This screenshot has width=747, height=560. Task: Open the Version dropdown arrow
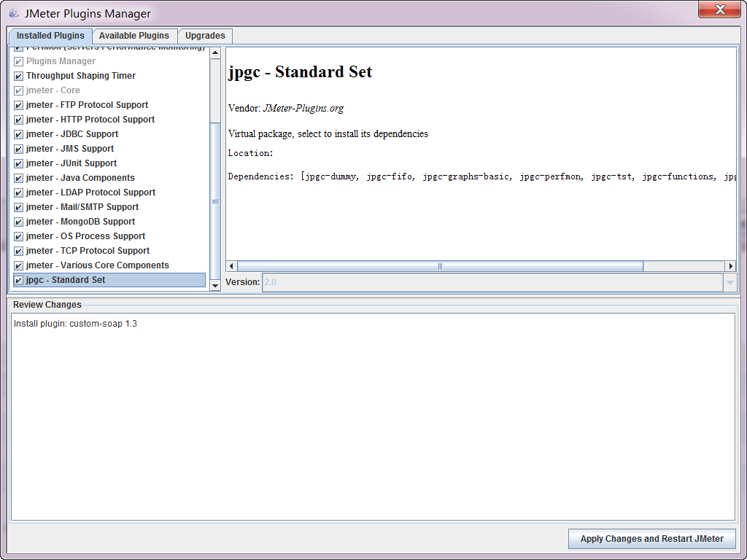click(x=729, y=282)
